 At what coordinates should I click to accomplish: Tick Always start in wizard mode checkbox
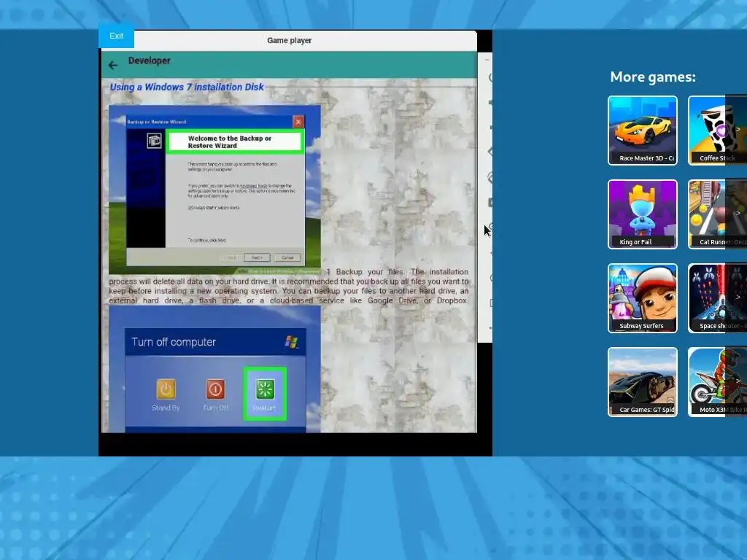pos(190,208)
